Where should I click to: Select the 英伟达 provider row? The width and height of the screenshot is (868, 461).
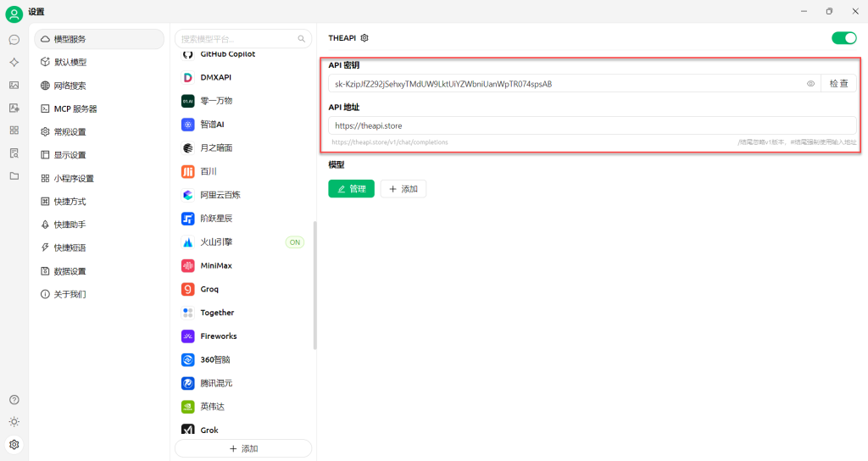(243, 407)
